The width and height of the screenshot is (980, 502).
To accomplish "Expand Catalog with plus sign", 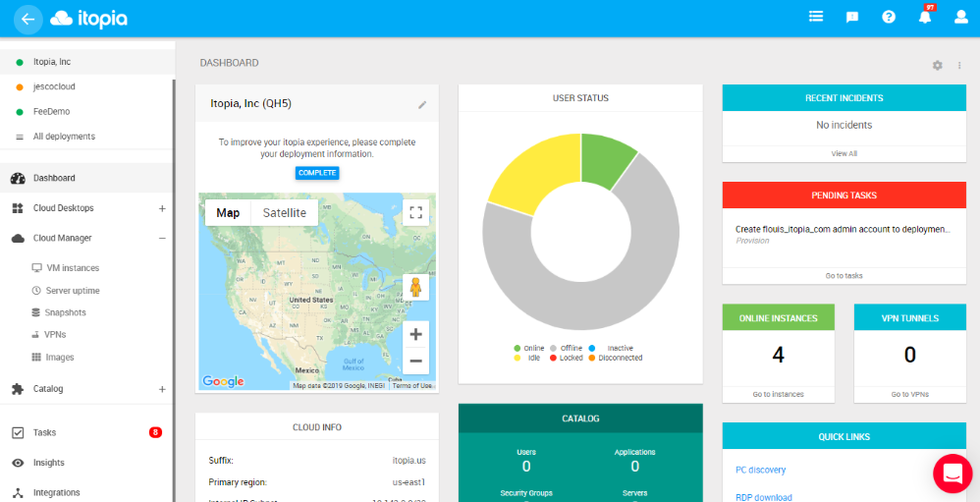I will click(x=162, y=389).
